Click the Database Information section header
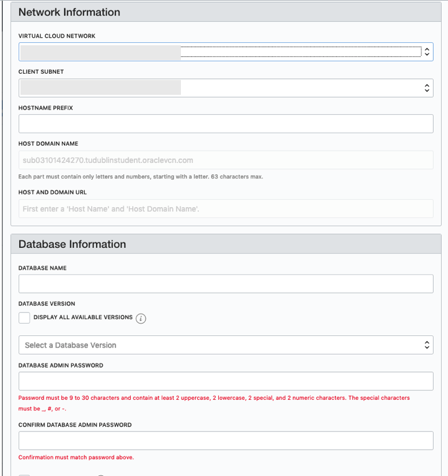Viewport: 448px width, 476px height. click(72, 244)
